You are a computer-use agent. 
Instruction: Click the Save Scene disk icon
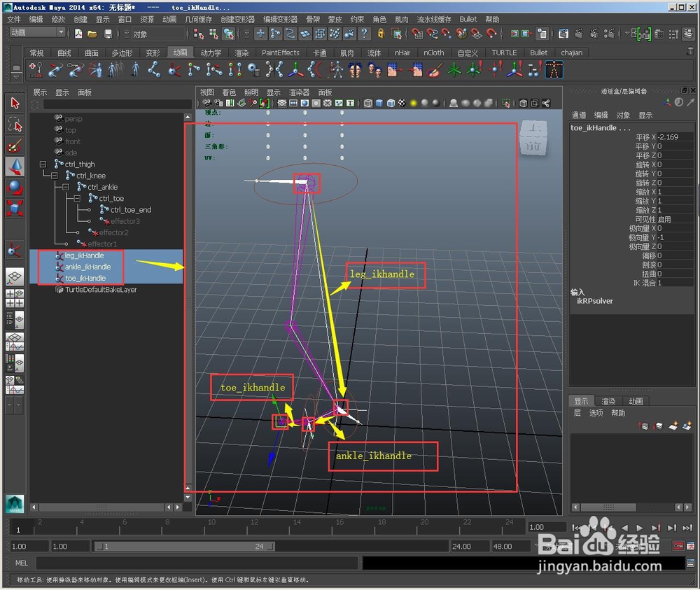(x=108, y=34)
